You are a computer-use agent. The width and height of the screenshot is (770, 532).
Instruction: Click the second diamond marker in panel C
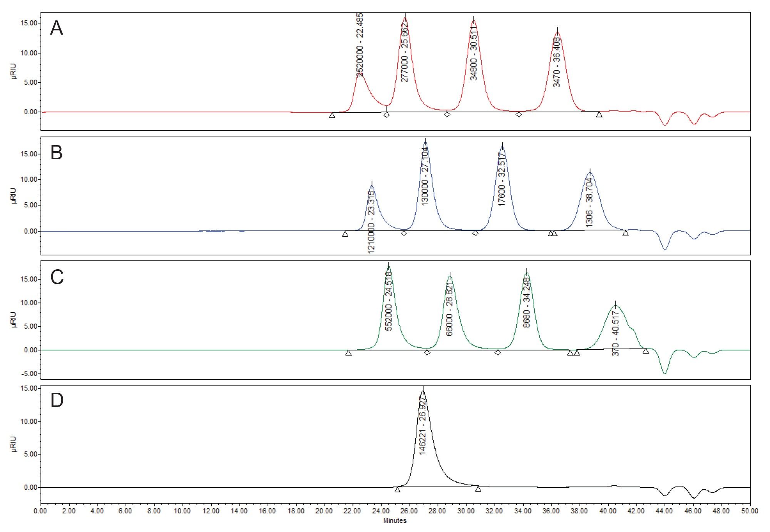coord(497,352)
